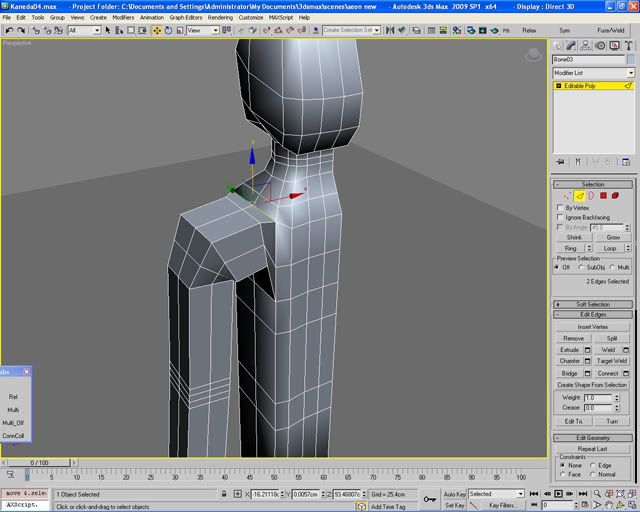This screenshot has width=640, height=512.
Task: Open the Modifiers menu
Action: pyautogui.click(x=123, y=17)
